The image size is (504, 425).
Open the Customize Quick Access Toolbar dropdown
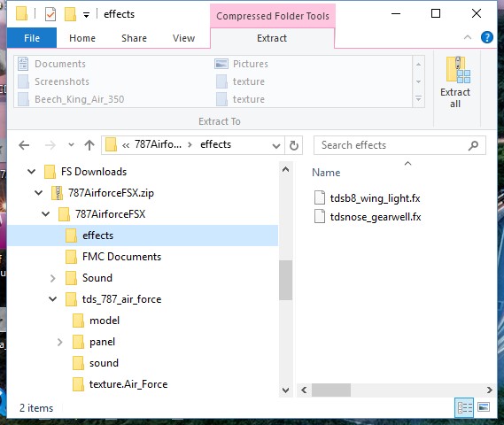tap(86, 15)
